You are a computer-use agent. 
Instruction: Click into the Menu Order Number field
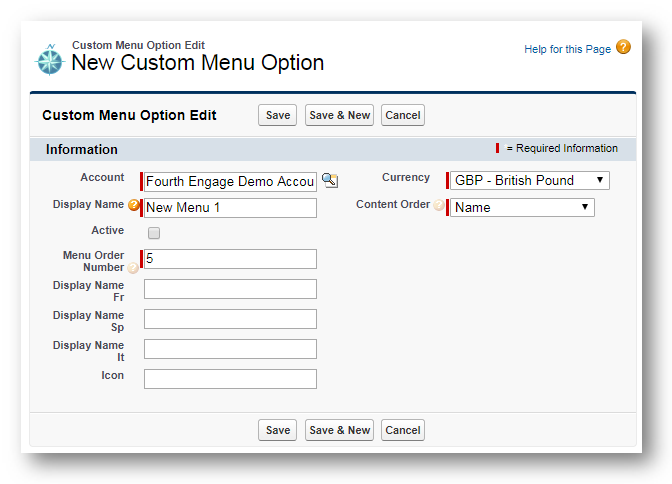(230, 259)
